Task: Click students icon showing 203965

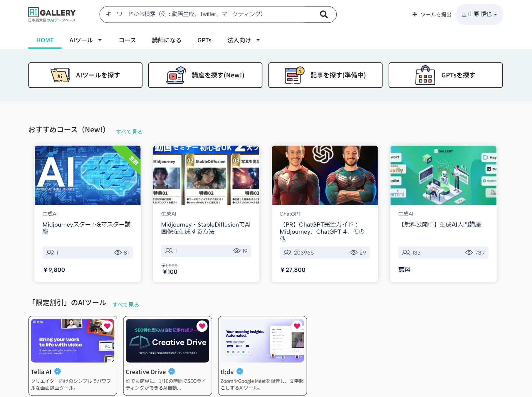Action: (x=288, y=252)
